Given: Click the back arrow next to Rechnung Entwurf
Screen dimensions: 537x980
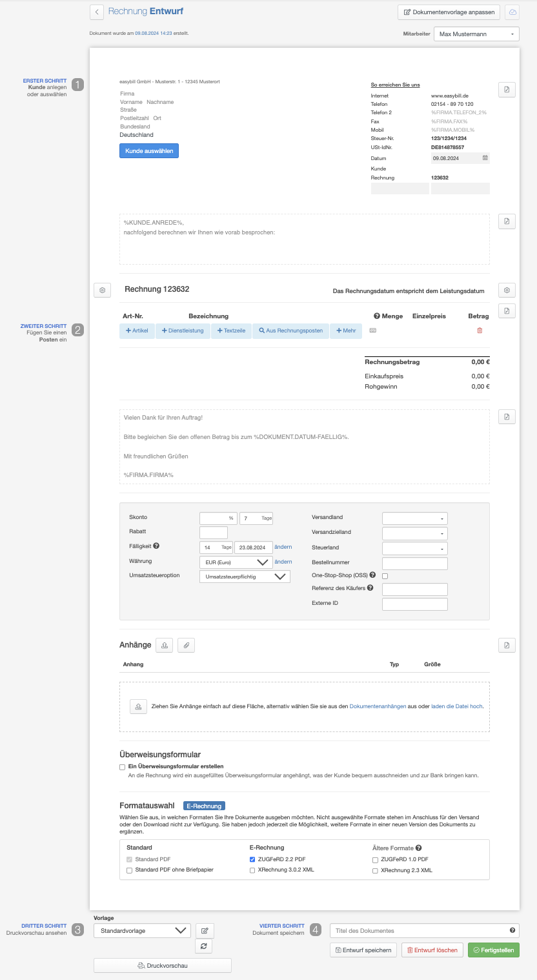Looking at the screenshot, I should tap(97, 12).
